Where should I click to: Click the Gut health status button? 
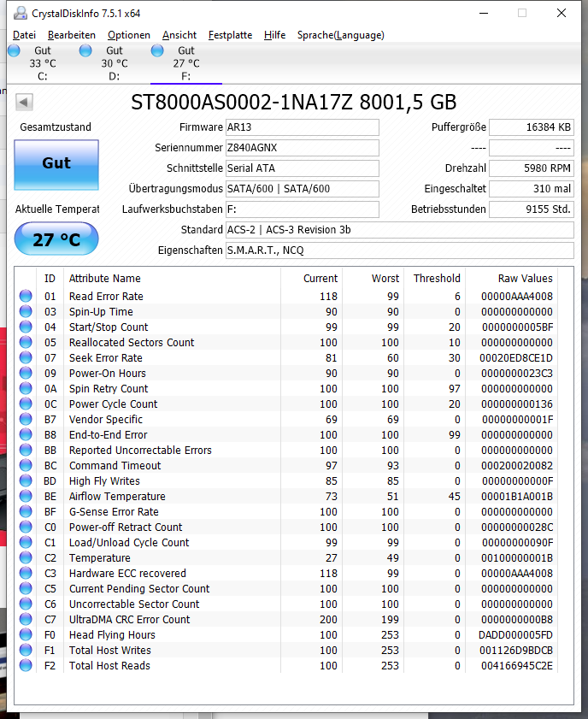pyautogui.click(x=56, y=165)
